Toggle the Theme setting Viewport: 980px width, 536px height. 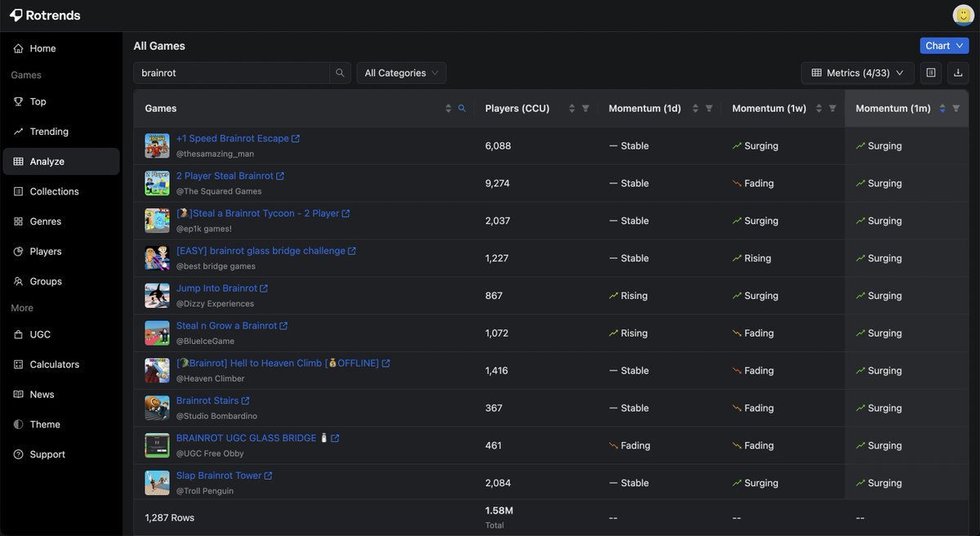pyautogui.click(x=61, y=424)
